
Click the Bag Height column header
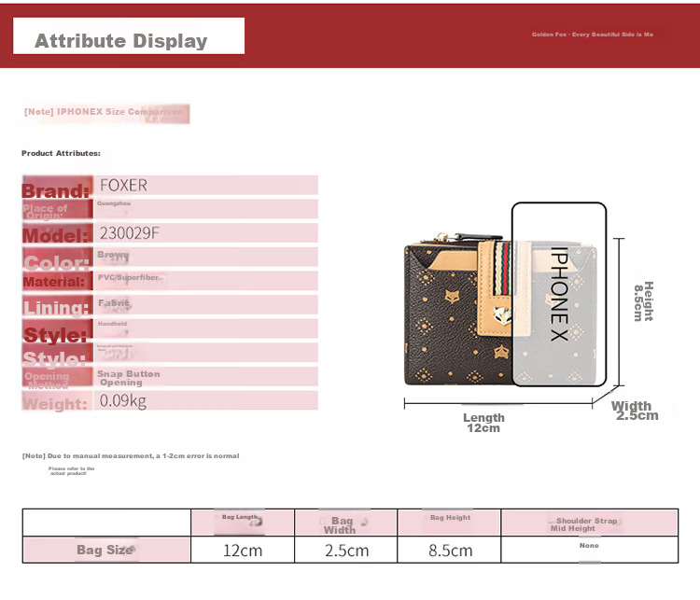click(x=449, y=523)
